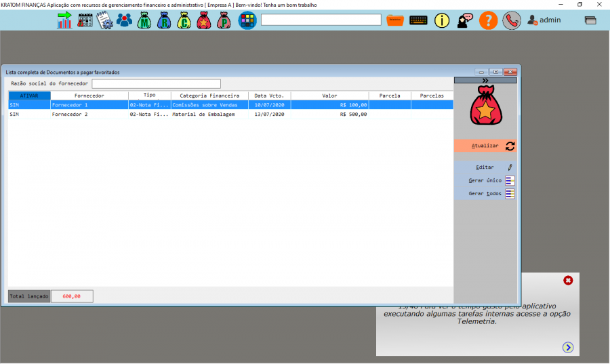Screen dimensions: 610x364
Task: Click the green money bag 'M' icon
Action: pos(144,20)
